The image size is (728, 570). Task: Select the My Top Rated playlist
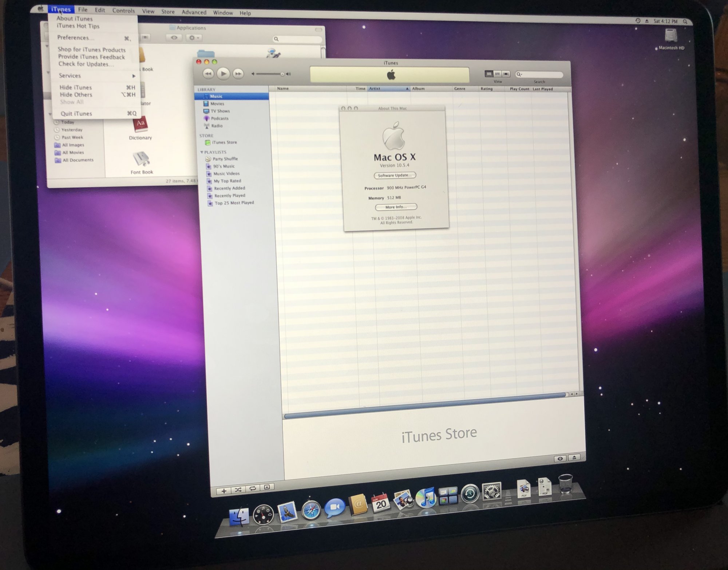point(227,181)
